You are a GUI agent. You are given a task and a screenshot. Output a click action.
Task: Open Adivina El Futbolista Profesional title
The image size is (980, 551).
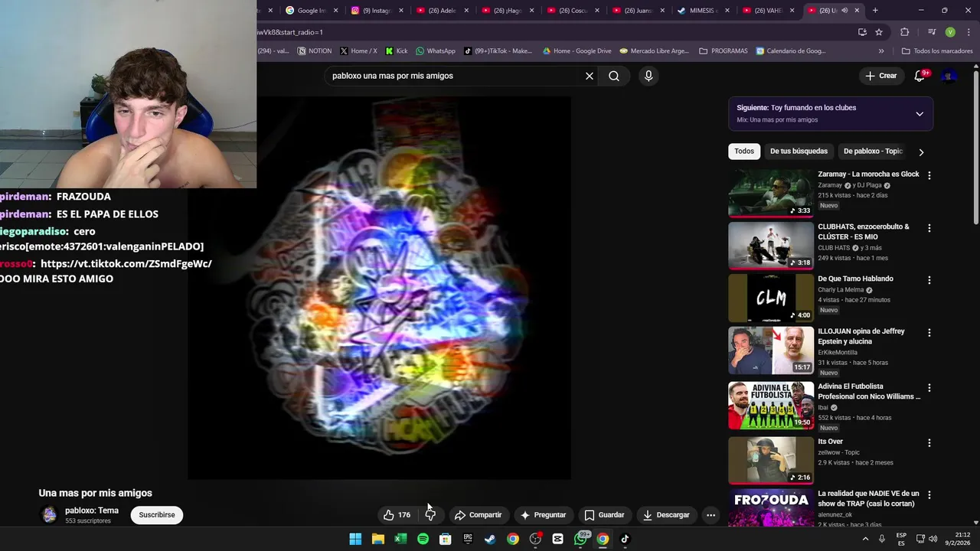pos(869,391)
